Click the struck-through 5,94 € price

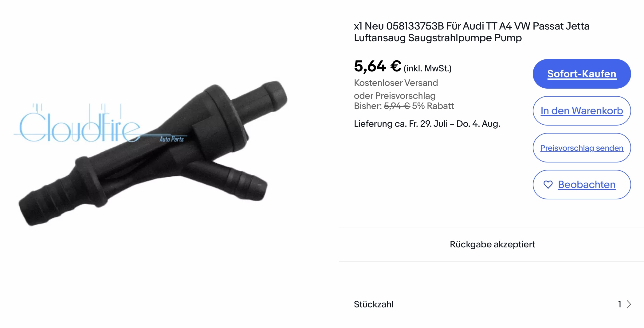click(x=397, y=106)
